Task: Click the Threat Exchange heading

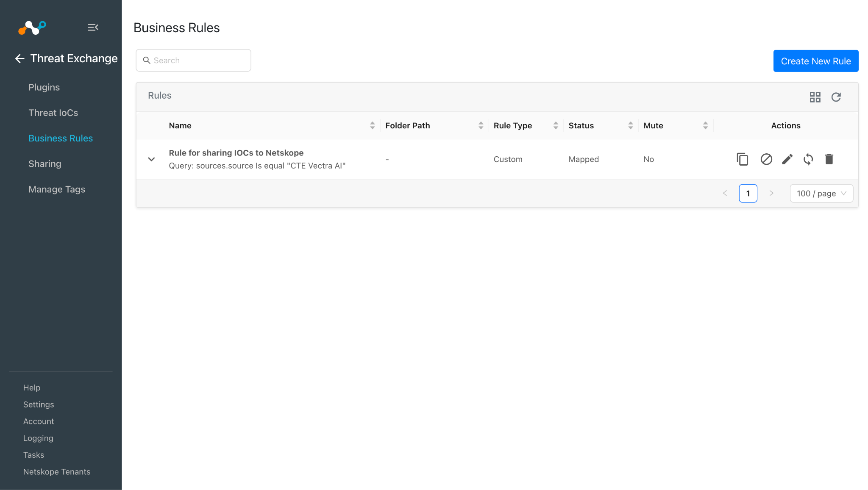Action: (74, 58)
